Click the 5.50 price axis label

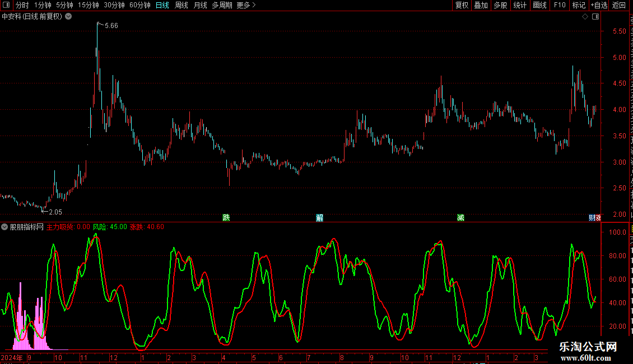pos(619,31)
